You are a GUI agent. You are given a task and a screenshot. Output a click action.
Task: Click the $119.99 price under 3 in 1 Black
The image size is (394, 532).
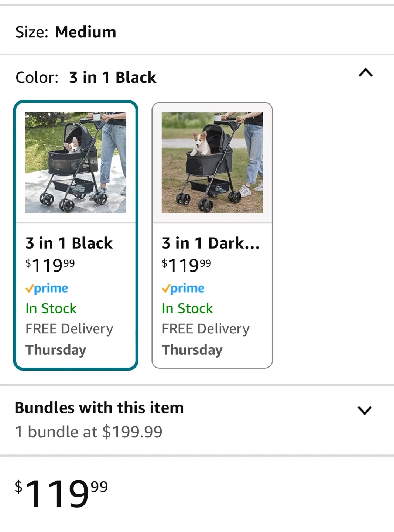click(x=50, y=265)
